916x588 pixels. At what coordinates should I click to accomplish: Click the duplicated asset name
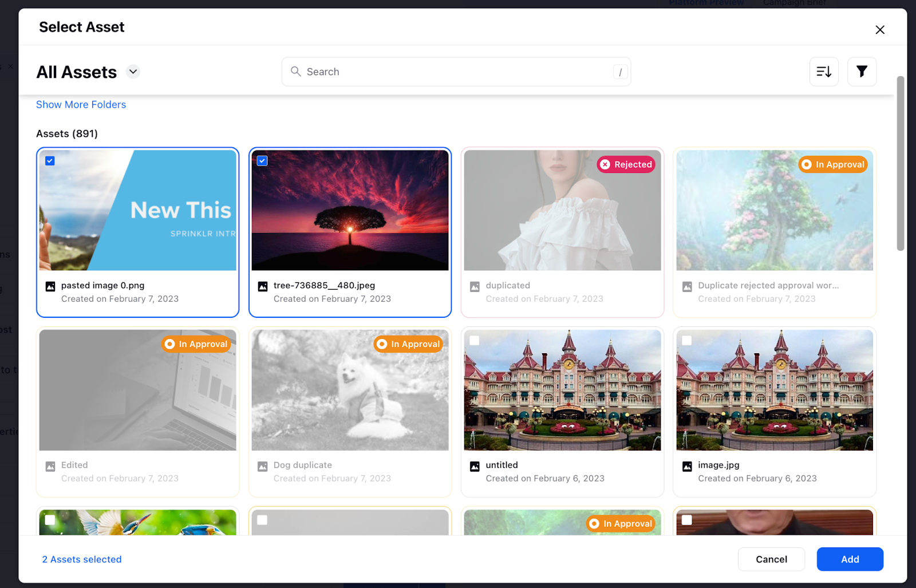pos(508,285)
